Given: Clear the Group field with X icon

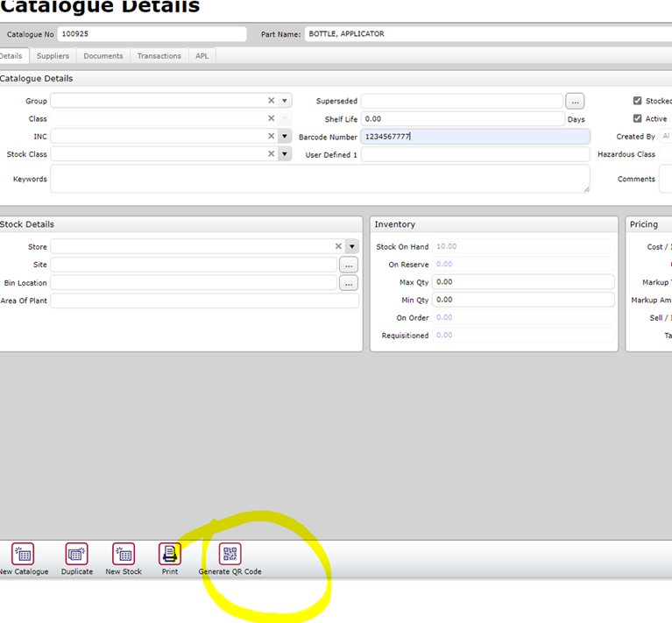Looking at the screenshot, I should point(272,101).
